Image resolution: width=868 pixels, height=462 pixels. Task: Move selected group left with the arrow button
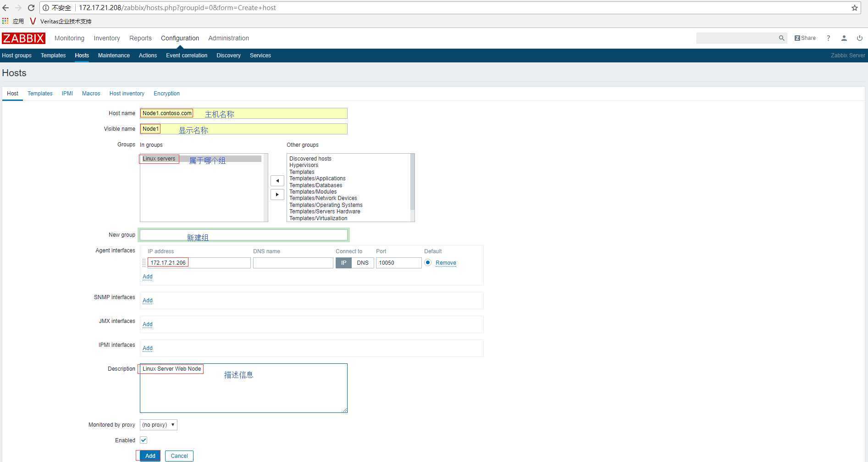click(277, 181)
